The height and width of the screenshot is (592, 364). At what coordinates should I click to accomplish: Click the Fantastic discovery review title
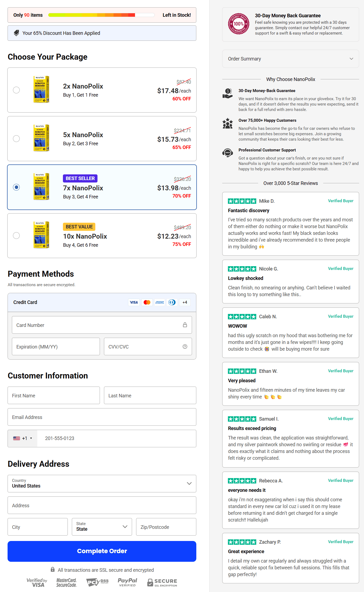[x=248, y=211]
